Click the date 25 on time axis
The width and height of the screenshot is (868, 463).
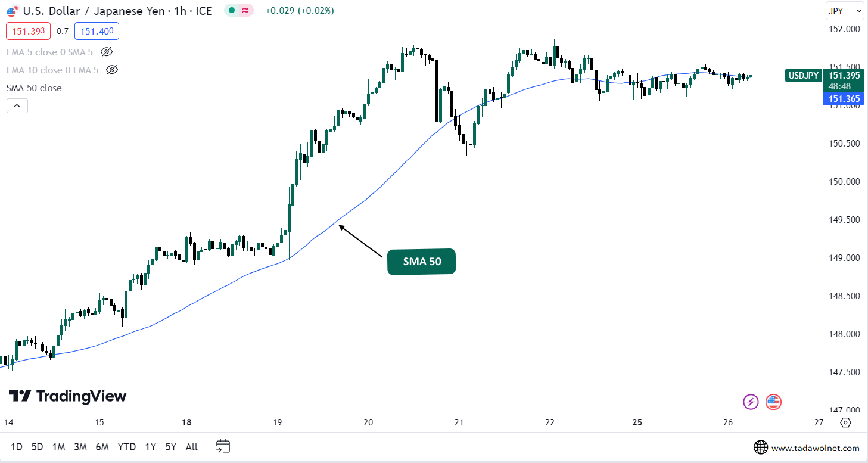[x=637, y=422]
